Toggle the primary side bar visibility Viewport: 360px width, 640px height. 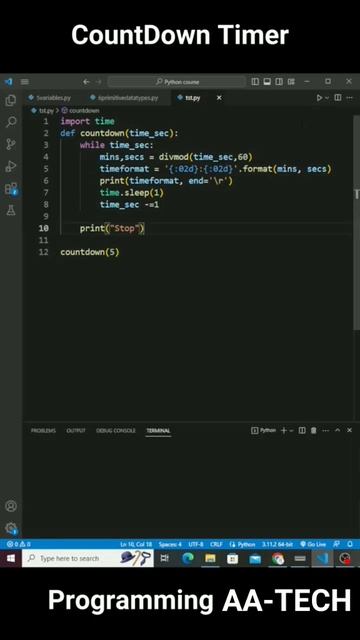click(x=255, y=82)
